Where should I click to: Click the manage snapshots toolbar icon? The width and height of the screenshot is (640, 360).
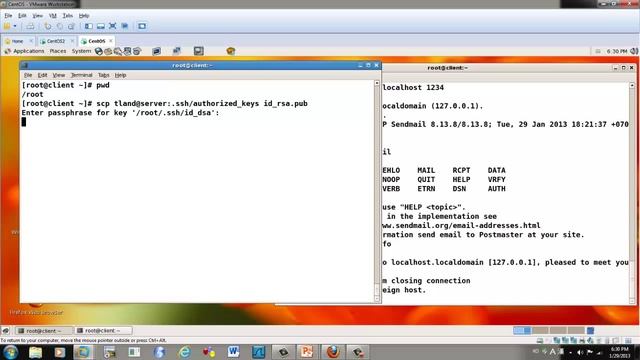click(71, 26)
